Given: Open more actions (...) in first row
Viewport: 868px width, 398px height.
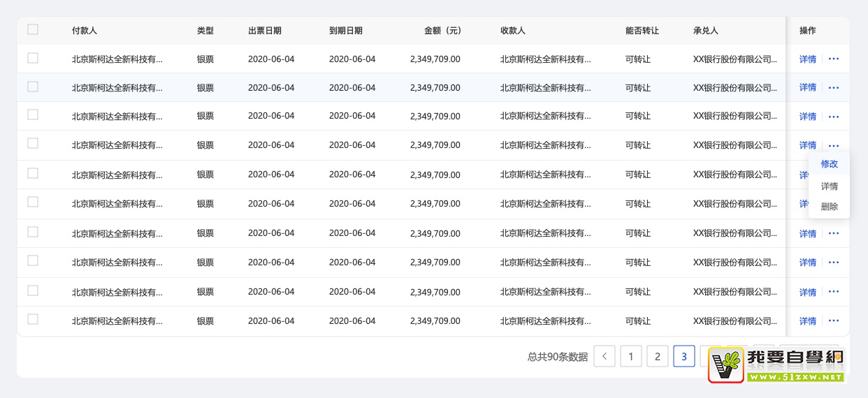Looking at the screenshot, I should [833, 59].
